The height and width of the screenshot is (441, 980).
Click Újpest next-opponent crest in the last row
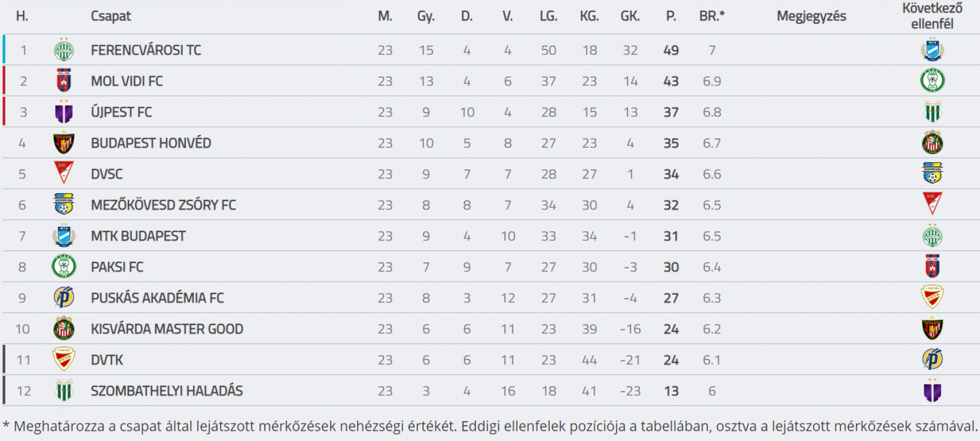pos(932,390)
